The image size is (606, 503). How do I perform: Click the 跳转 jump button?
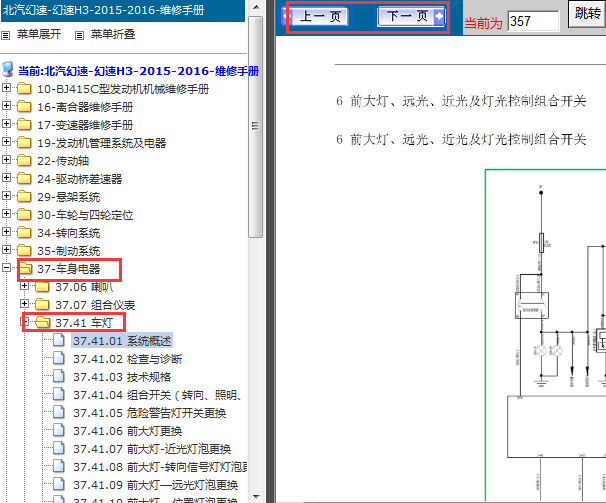587,14
